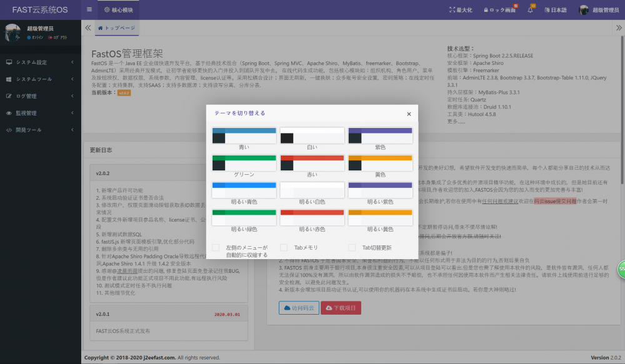Collapse the sidebar using the left chevron
The width and height of the screenshot is (625, 364).
[x=87, y=27]
